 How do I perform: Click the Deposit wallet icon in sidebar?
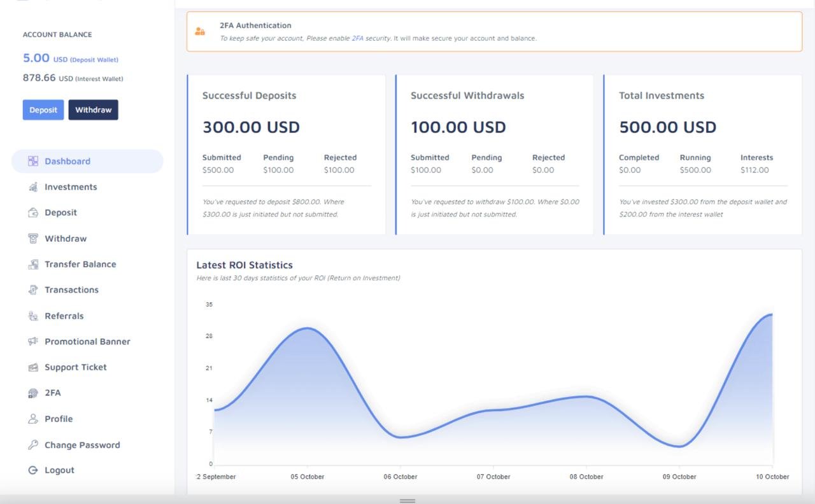pyautogui.click(x=33, y=213)
